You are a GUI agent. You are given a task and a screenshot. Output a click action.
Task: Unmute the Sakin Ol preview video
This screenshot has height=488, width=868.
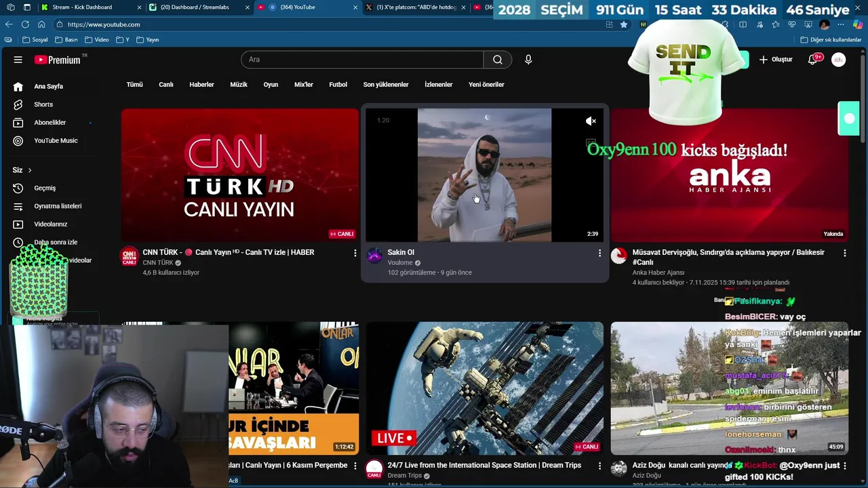(591, 121)
